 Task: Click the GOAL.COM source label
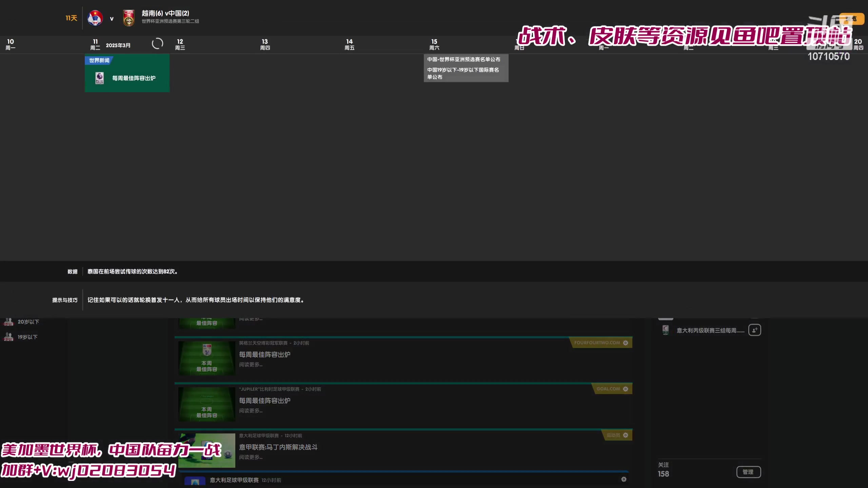[608, 389]
